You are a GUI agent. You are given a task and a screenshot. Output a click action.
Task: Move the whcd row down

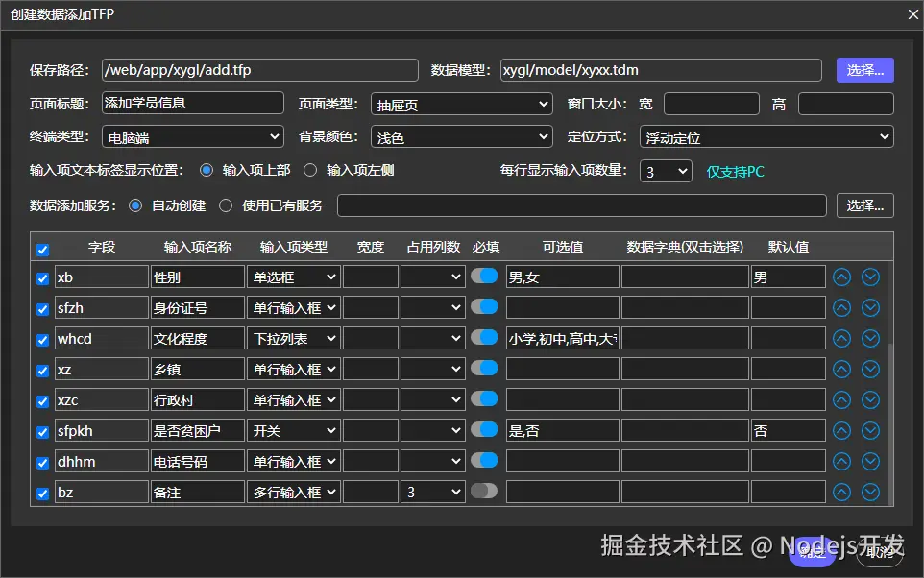pos(870,338)
